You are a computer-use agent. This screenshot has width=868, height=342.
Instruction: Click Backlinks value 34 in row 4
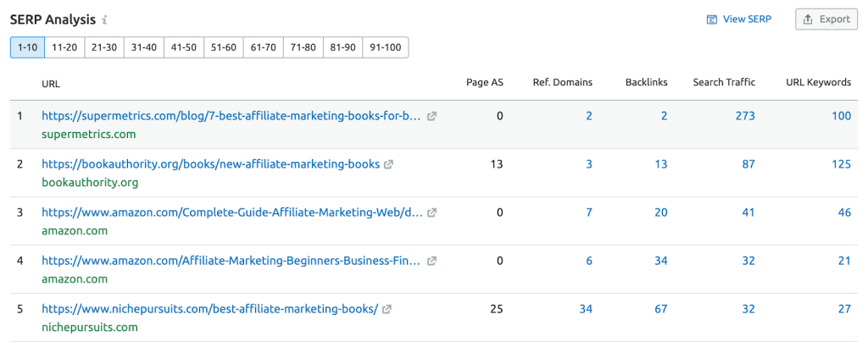pos(661,260)
